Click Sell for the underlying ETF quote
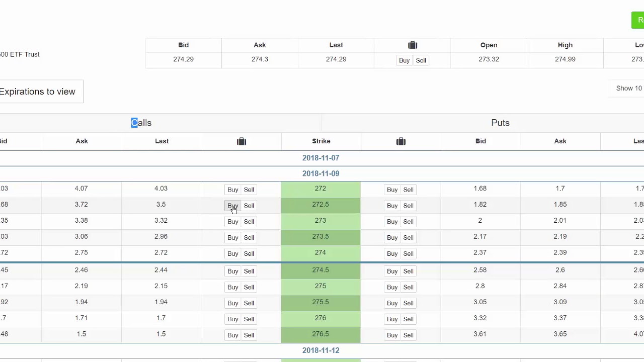Image resolution: width=644 pixels, height=362 pixels. tap(421, 60)
